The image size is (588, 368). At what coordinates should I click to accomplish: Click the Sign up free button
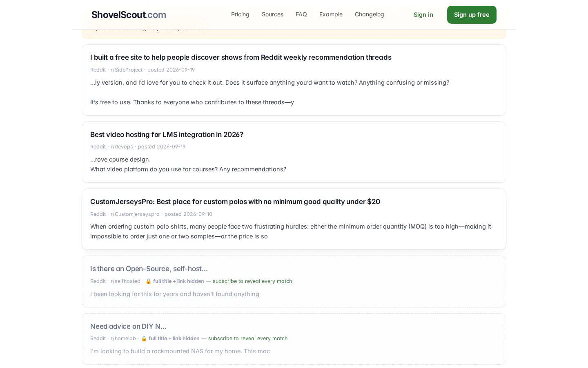(x=472, y=15)
